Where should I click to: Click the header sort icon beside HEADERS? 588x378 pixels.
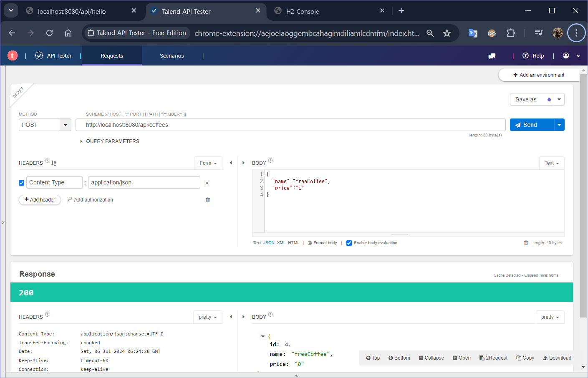click(x=53, y=163)
